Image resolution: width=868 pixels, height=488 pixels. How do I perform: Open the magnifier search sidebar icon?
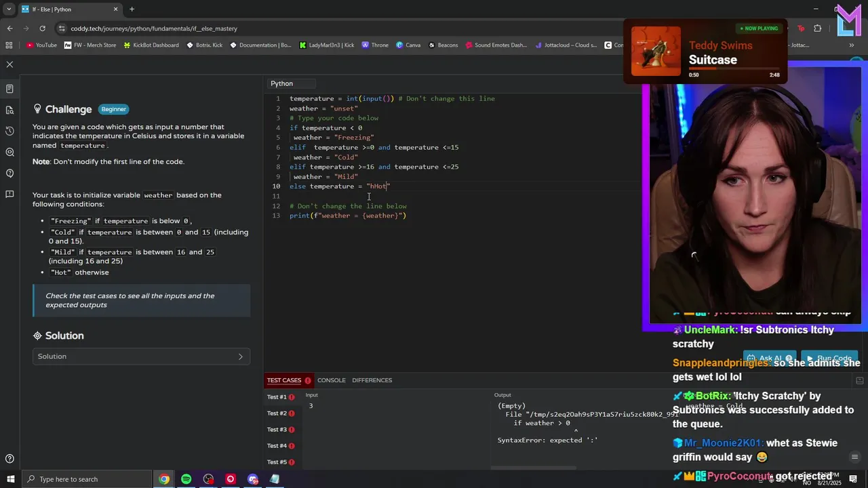click(9, 152)
